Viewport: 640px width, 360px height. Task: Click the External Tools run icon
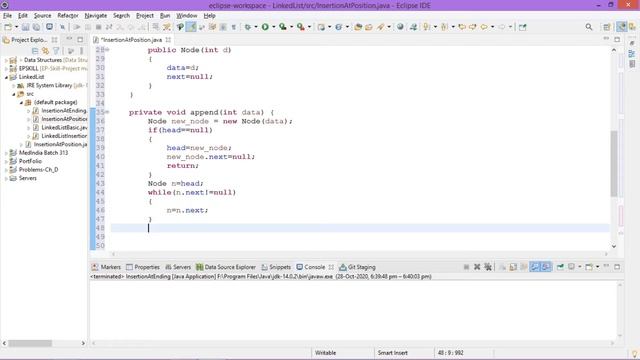tap(301, 27)
